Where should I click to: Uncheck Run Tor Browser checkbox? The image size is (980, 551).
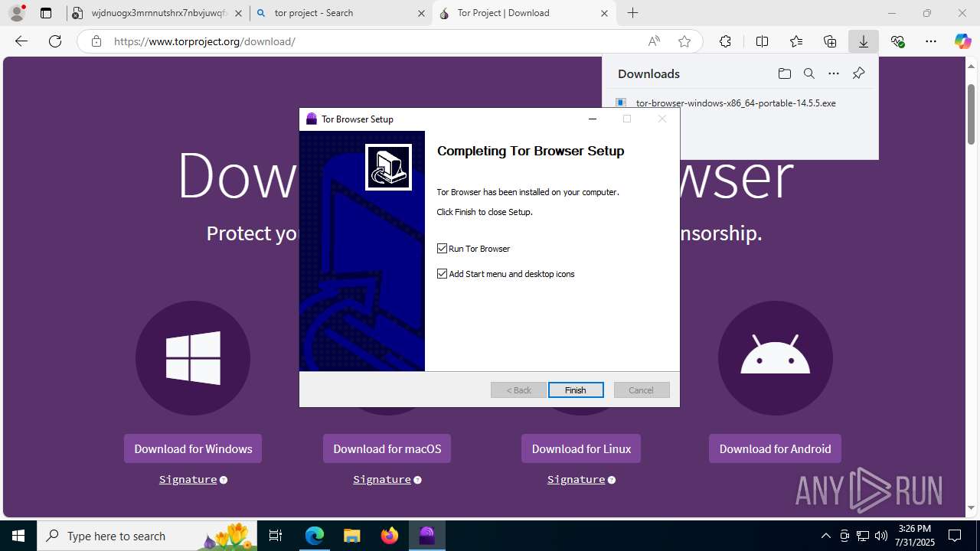tap(442, 249)
